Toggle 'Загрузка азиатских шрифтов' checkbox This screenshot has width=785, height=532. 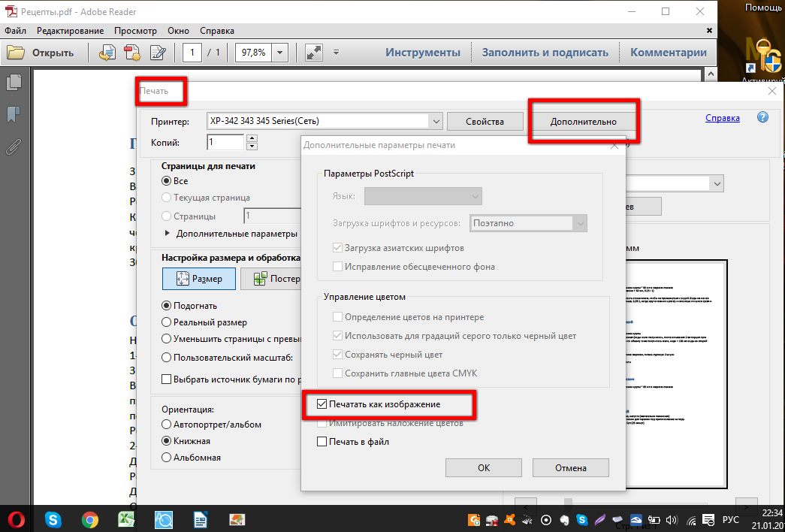coord(337,248)
